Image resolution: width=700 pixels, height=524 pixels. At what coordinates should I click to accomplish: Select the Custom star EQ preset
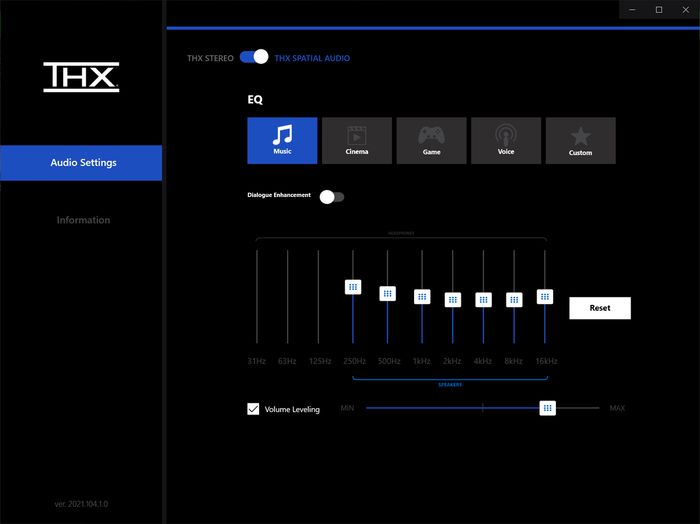580,141
